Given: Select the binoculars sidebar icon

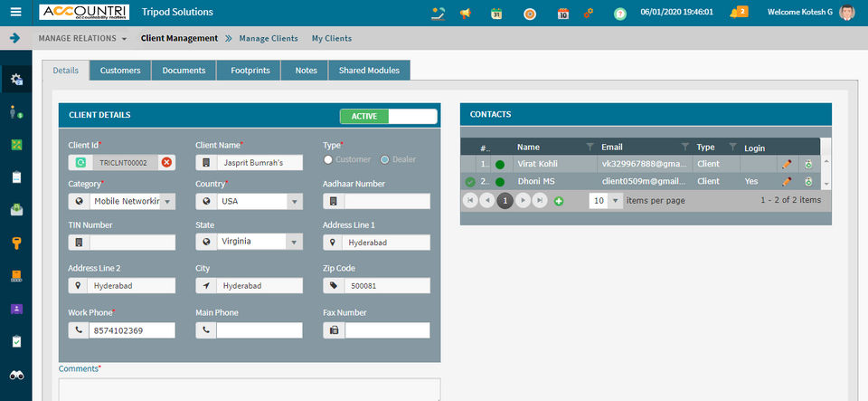Looking at the screenshot, I should (16, 375).
